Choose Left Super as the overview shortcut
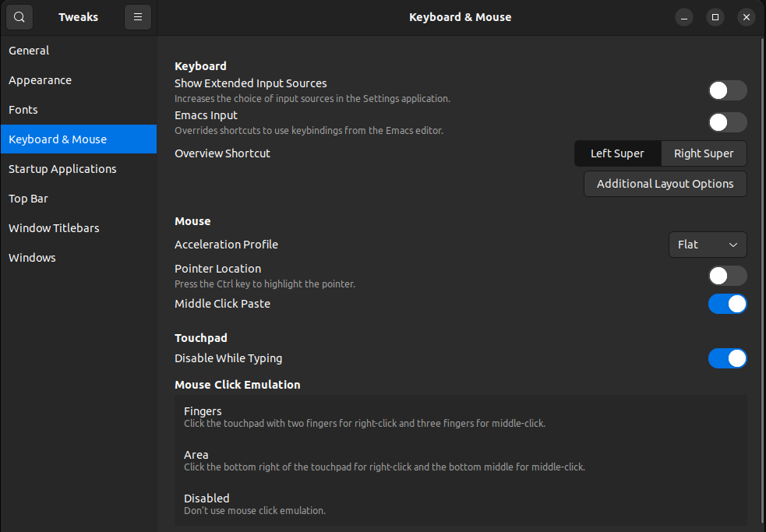The height and width of the screenshot is (532, 766). pos(617,153)
